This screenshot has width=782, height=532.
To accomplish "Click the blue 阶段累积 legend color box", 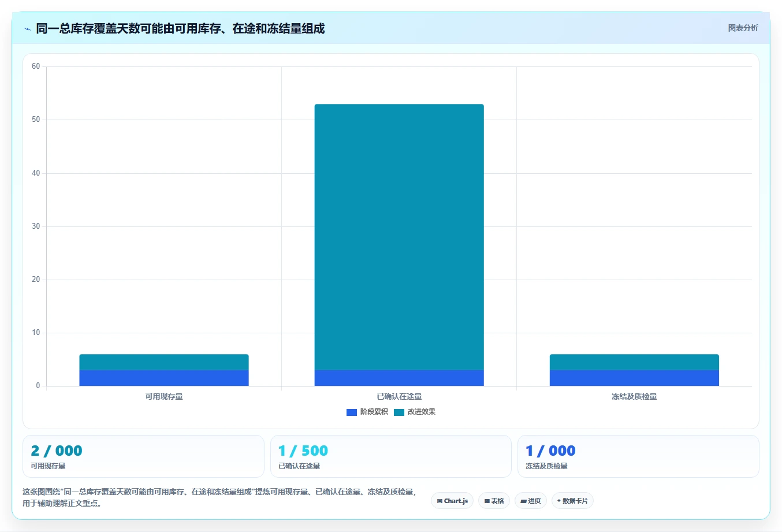I will pos(352,412).
